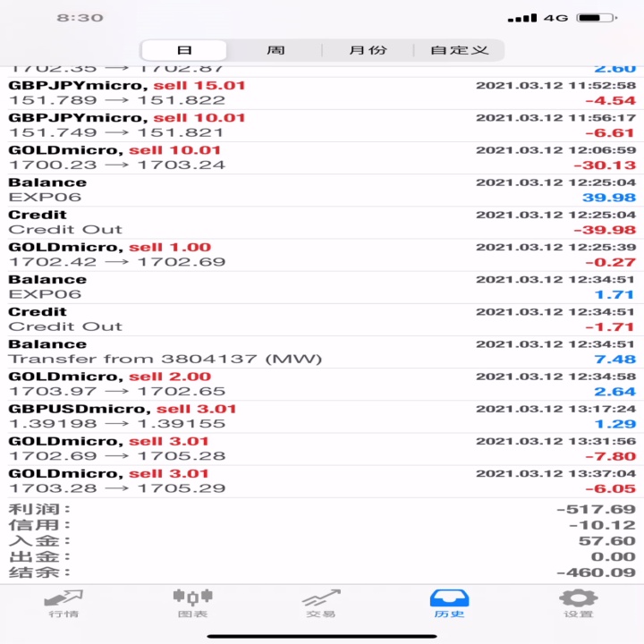Tap the 7.48 transfer amount
Image resolution: width=644 pixels, height=644 pixels.
point(614,360)
